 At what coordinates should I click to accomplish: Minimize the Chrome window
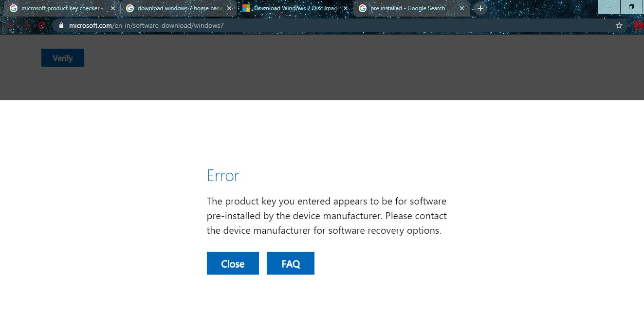[x=609, y=7]
